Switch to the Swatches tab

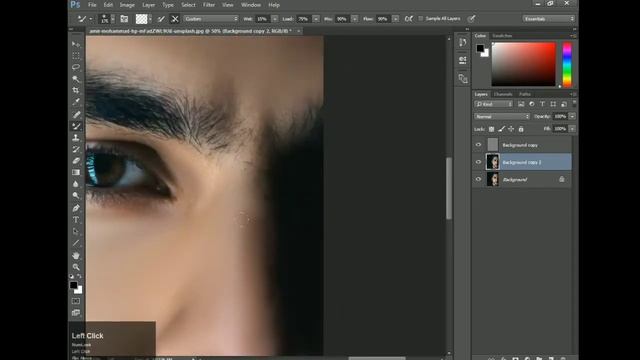[x=502, y=36]
